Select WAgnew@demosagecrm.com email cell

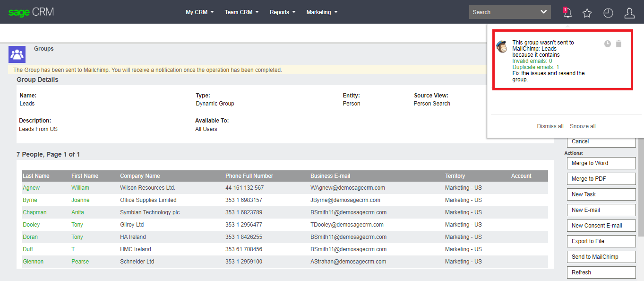(x=348, y=188)
